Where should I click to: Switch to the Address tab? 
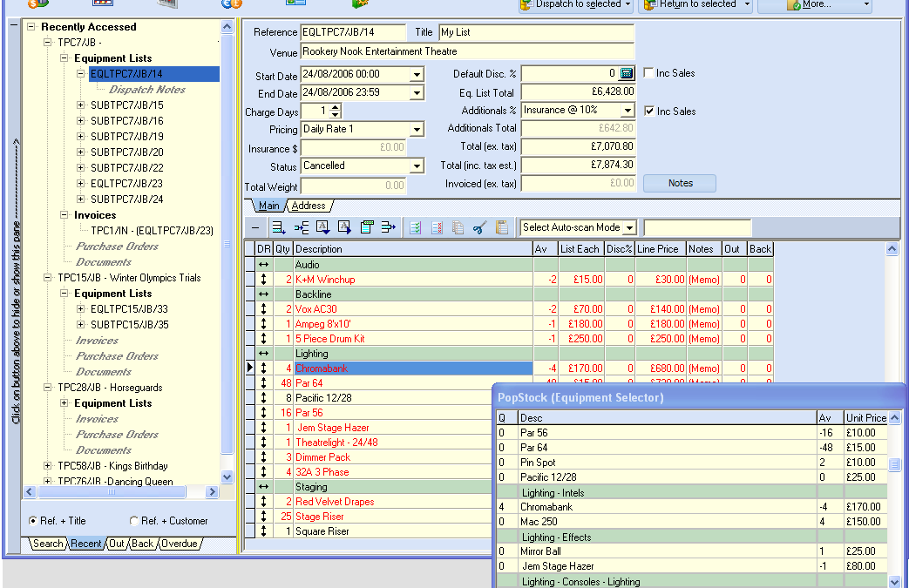pos(309,206)
